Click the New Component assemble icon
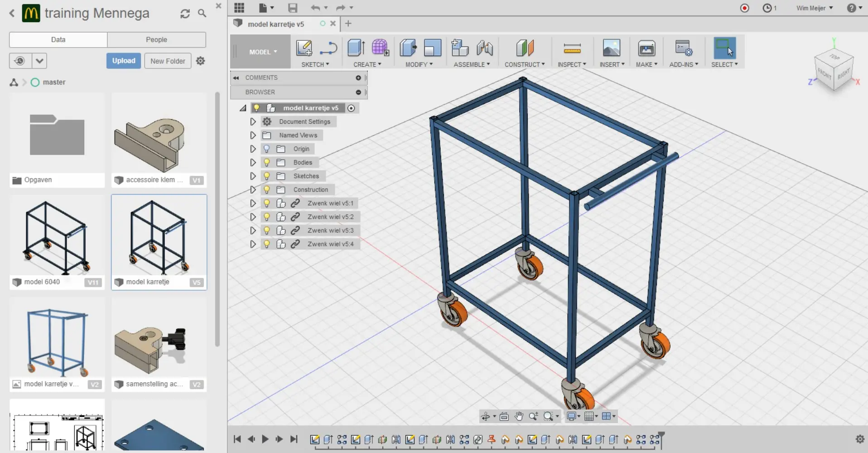This screenshot has width=868, height=453. pos(460,48)
